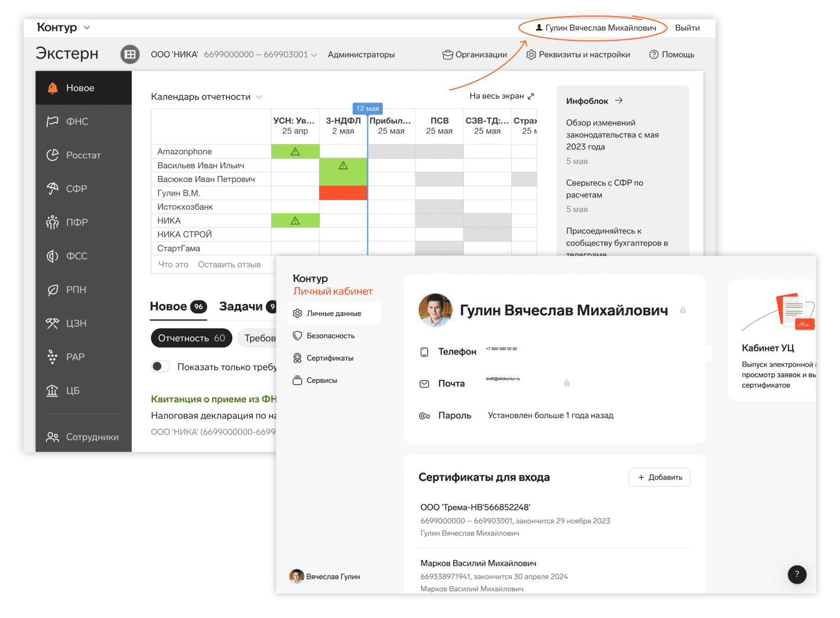Click the round help question mark button
Image resolution: width=840 pixels, height=618 pixels.
click(797, 574)
